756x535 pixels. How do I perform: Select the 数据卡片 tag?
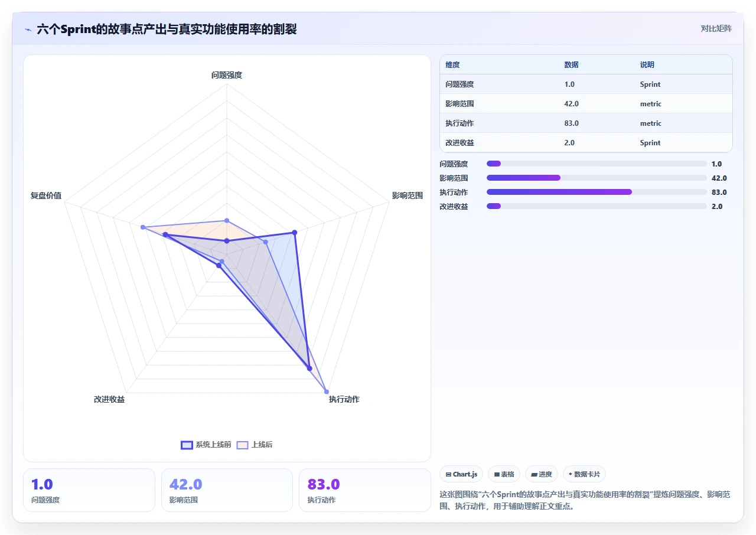(584, 474)
